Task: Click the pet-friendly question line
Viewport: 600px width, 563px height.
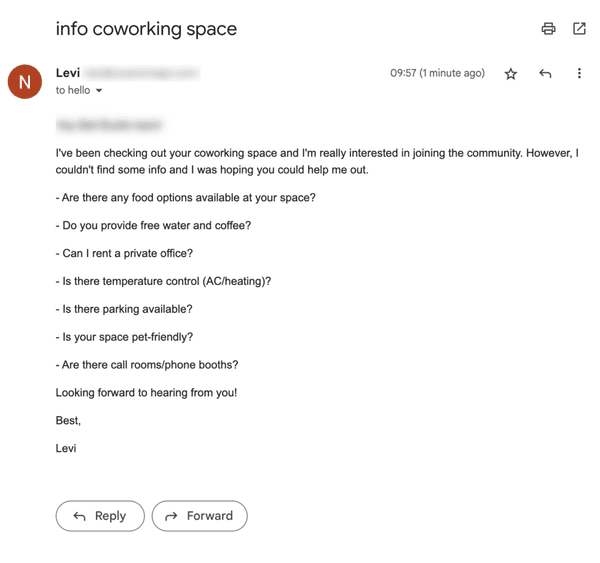Action: pos(125,337)
